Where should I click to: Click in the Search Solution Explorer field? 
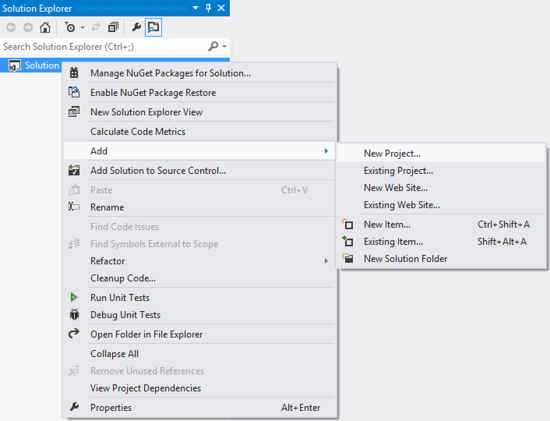point(104,46)
